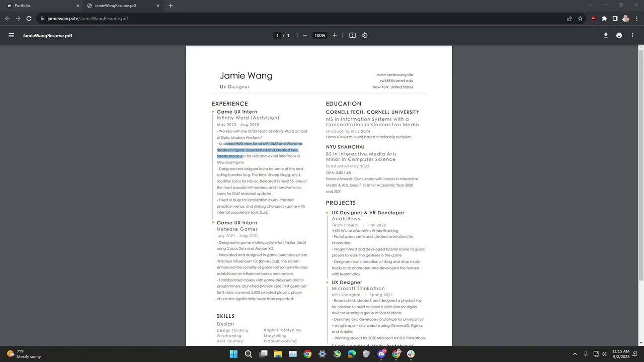Edit the current page number field

[277, 35]
